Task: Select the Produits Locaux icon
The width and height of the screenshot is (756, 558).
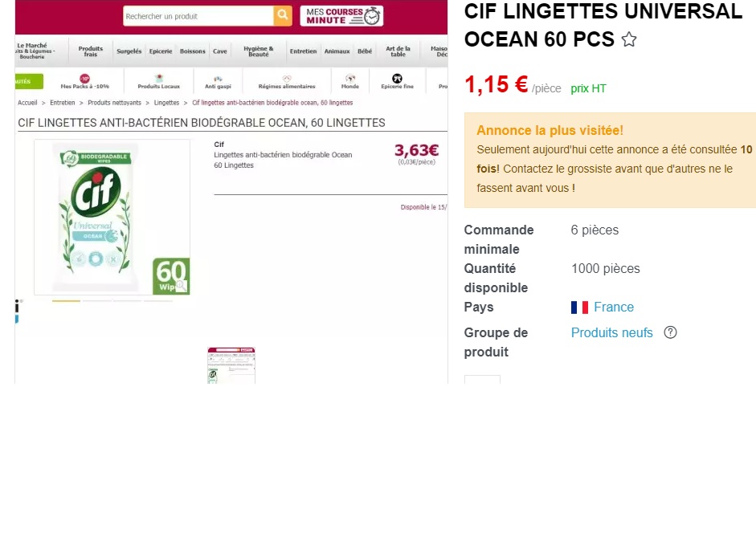Action: point(158,78)
